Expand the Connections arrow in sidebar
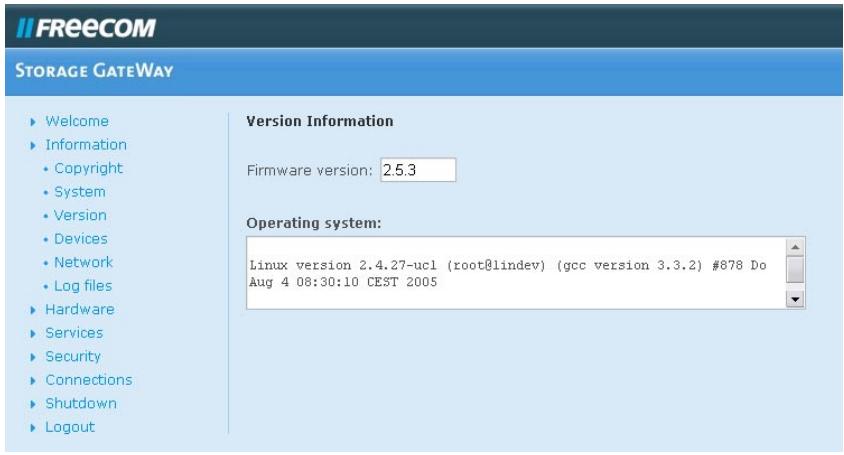The image size is (844, 455). (33, 381)
